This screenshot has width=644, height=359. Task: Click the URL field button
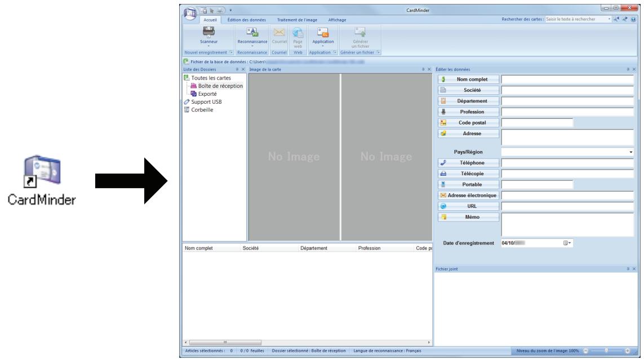[x=468, y=206]
